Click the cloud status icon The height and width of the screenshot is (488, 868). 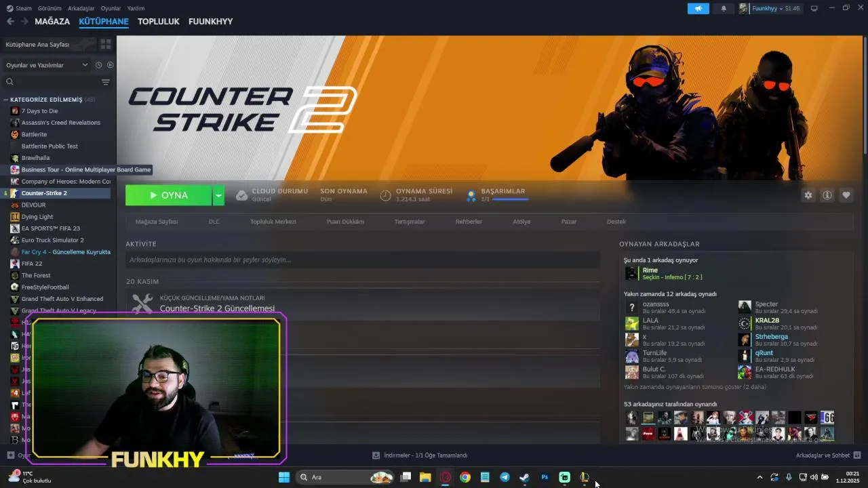241,195
